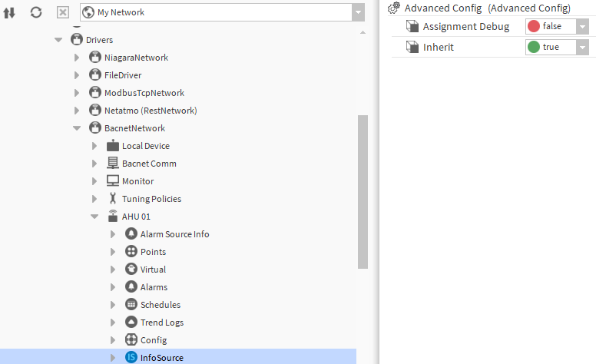
Task: Select ModbusTcpNetwork in the tree
Action: tap(144, 93)
